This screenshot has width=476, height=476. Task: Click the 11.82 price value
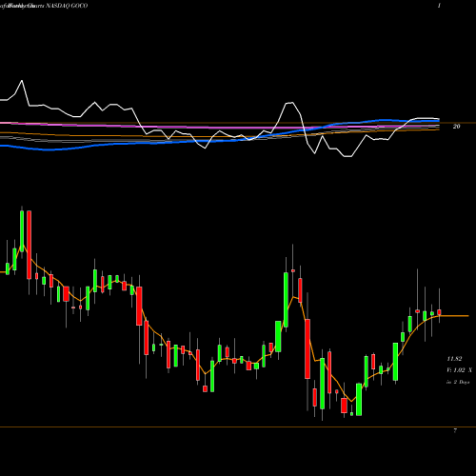[454, 359]
